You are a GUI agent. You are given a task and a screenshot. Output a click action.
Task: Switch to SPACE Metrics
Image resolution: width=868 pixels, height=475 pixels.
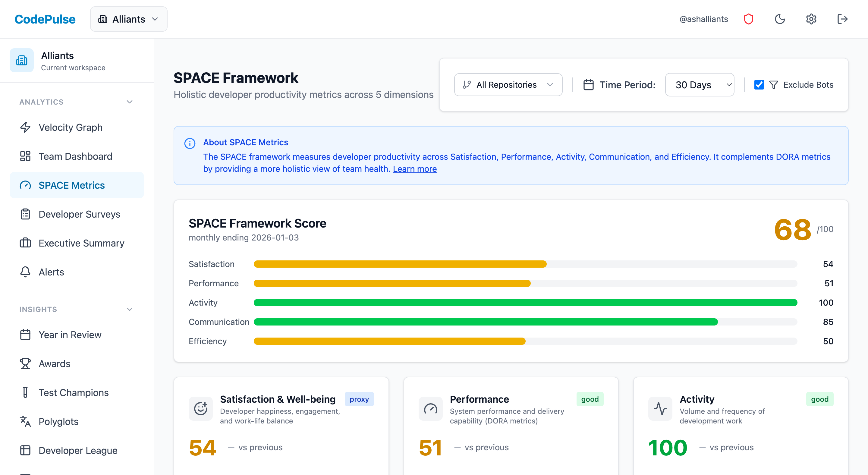click(x=71, y=185)
